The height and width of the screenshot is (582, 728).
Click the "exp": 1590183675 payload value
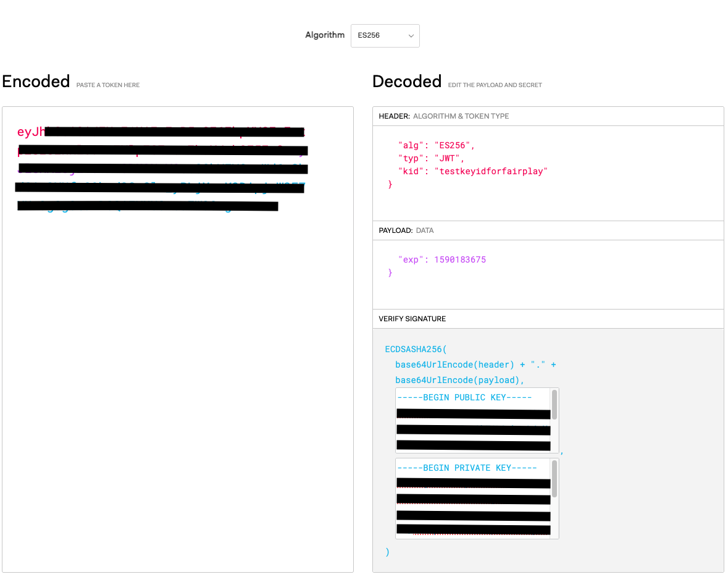(441, 259)
